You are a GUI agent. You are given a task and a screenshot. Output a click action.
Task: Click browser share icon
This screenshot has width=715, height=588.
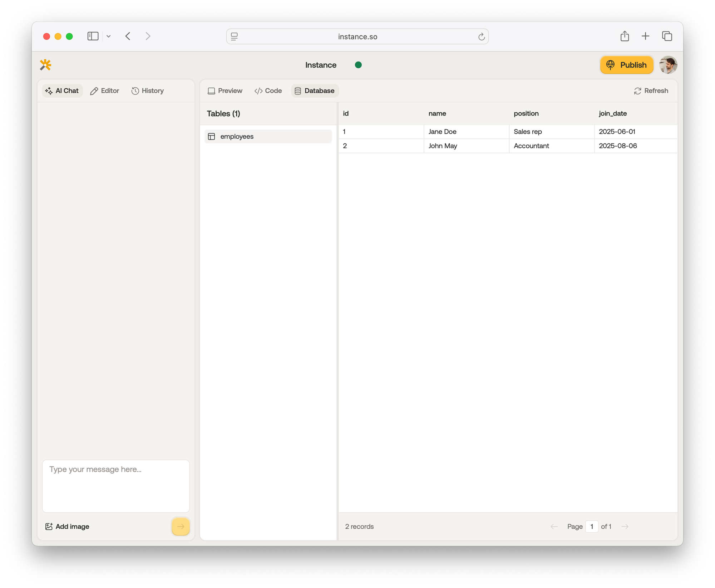click(625, 36)
